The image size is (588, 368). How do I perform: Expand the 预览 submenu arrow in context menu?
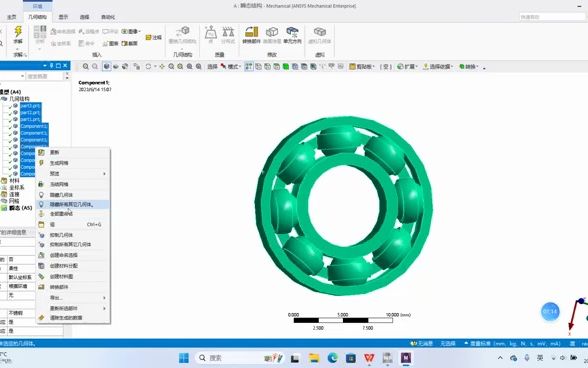point(104,174)
